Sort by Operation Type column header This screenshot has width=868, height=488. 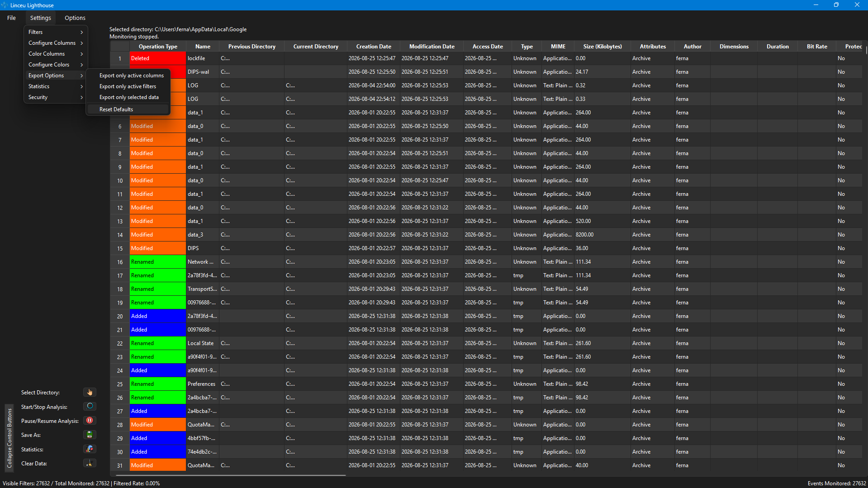coord(158,47)
